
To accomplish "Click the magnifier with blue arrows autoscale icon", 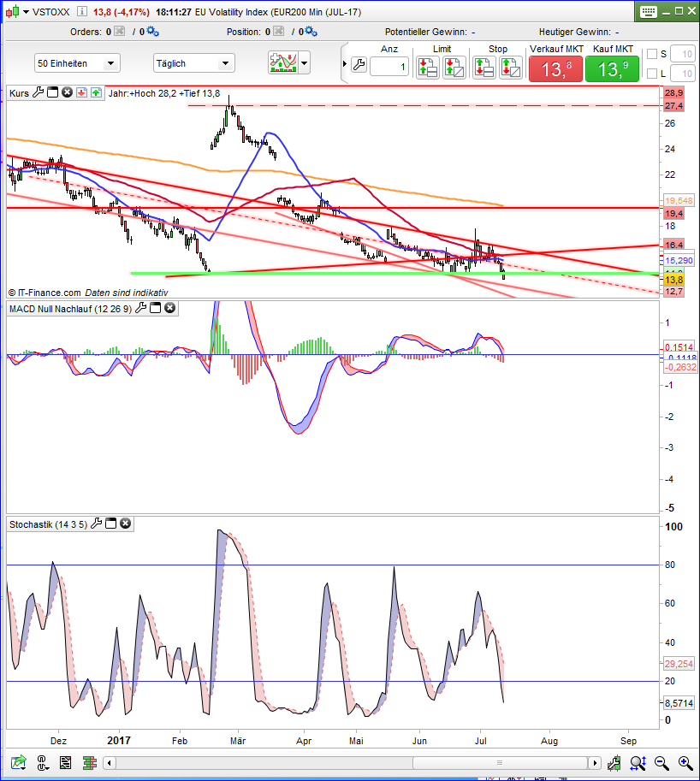I will tap(638, 762).
